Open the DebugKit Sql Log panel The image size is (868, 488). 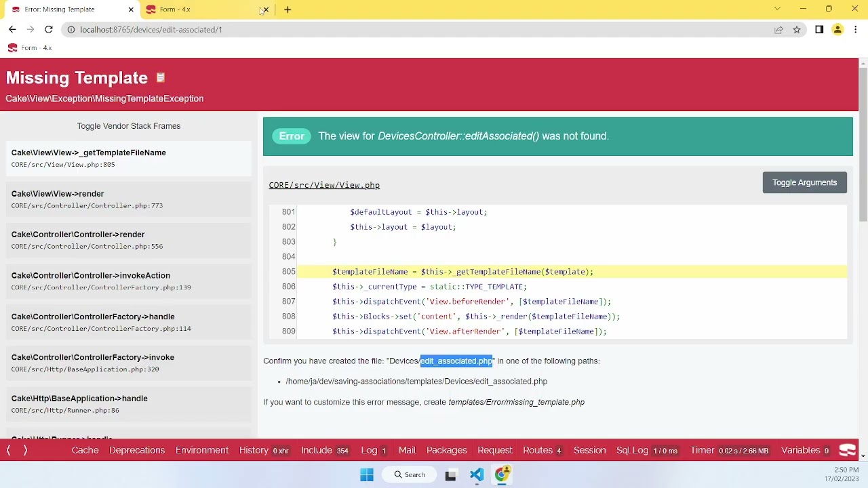[647, 450]
